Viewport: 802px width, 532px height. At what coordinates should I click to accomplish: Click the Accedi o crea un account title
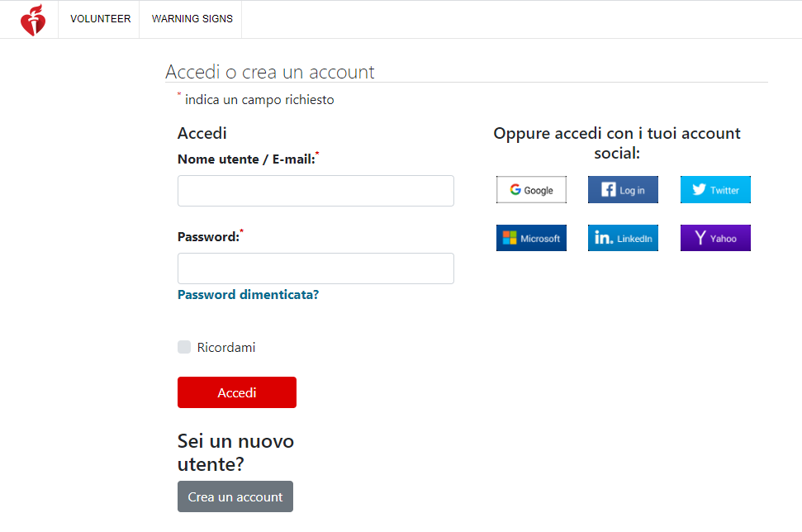(270, 72)
